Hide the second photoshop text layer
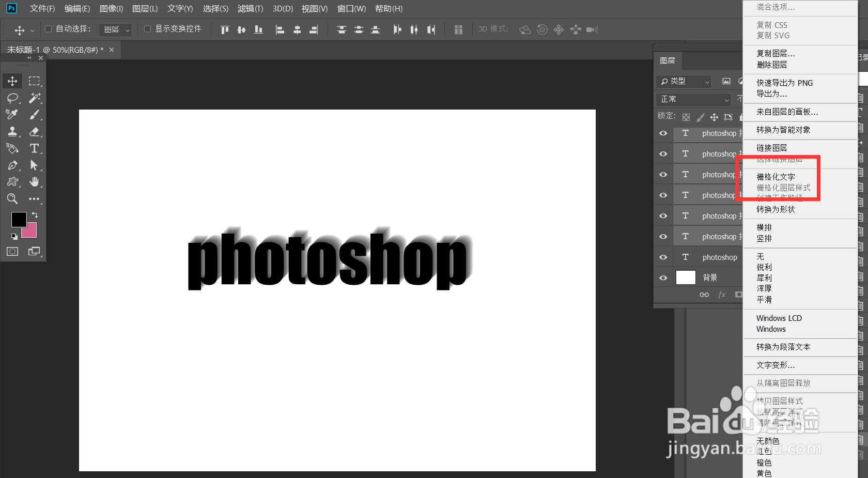This screenshot has height=478, width=868. pyautogui.click(x=663, y=154)
